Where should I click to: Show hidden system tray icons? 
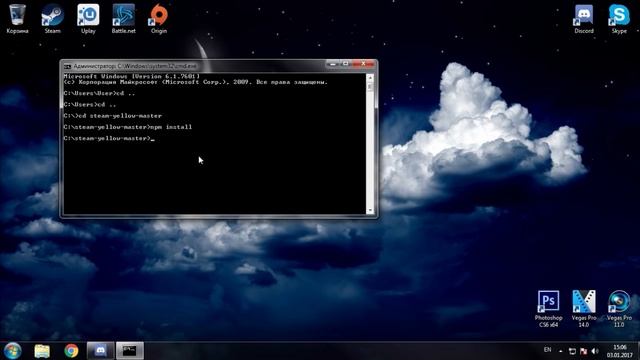tap(561, 351)
